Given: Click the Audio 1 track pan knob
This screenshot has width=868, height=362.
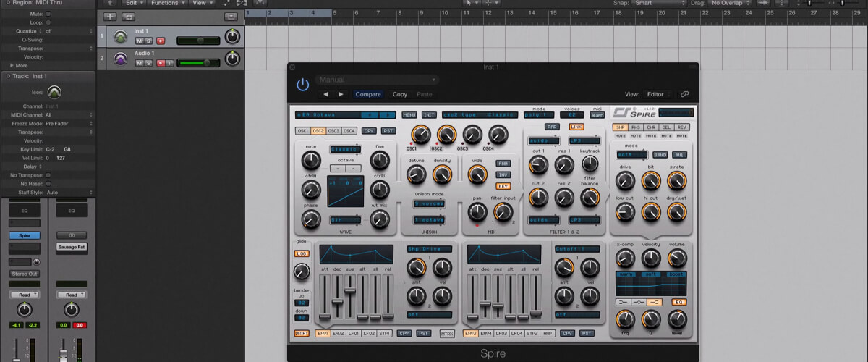Looking at the screenshot, I should point(232,59).
